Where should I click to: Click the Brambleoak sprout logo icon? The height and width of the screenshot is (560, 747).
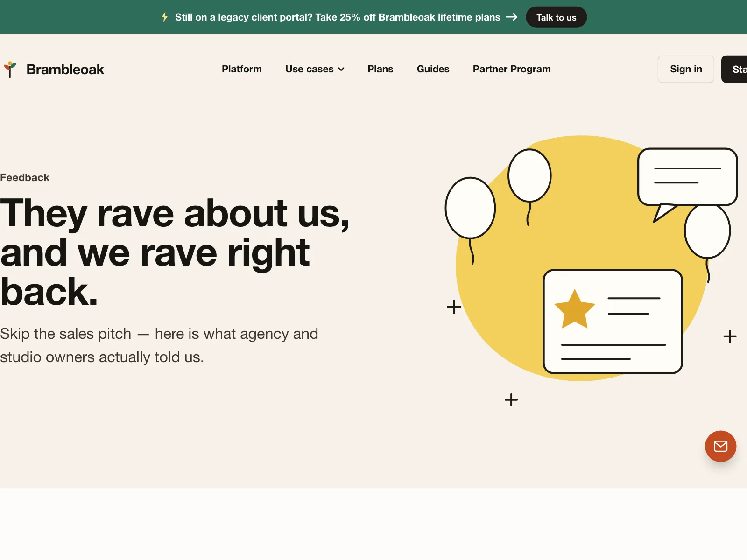click(10, 69)
